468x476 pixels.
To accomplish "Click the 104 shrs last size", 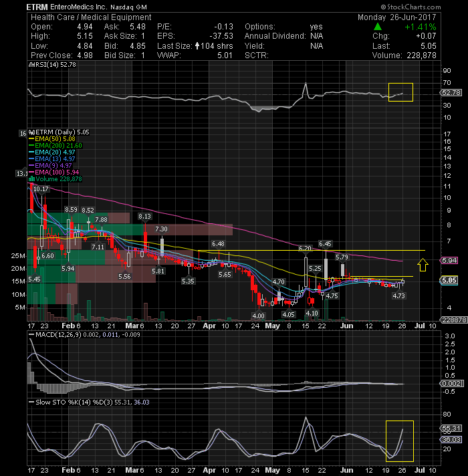I will coord(217,46).
